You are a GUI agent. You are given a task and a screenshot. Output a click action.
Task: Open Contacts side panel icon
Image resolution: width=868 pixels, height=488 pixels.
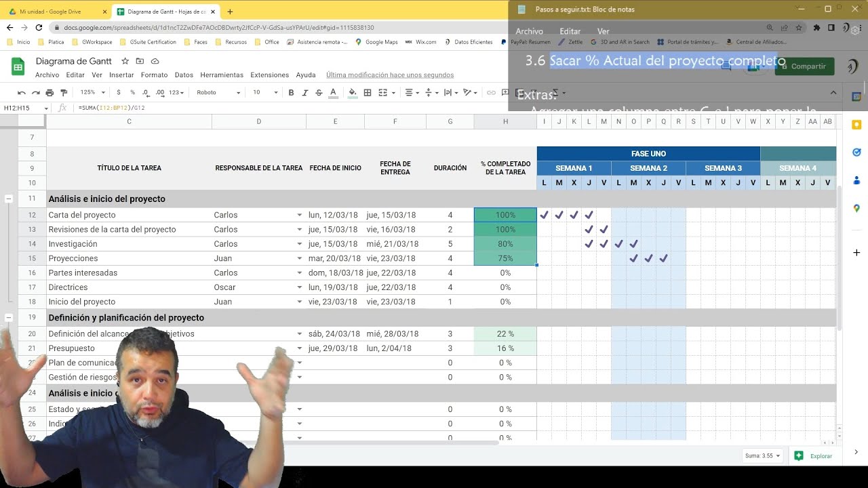(856, 180)
